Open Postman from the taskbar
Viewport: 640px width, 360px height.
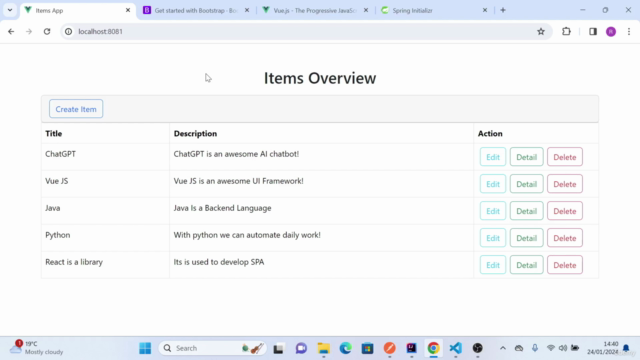(389, 348)
